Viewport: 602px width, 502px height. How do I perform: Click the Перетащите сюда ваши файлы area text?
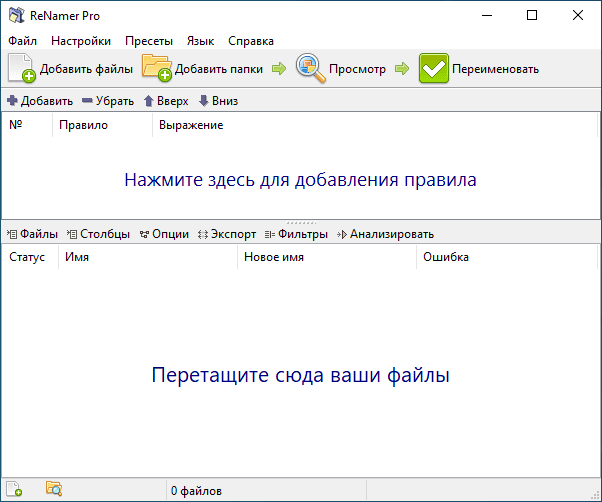(301, 375)
